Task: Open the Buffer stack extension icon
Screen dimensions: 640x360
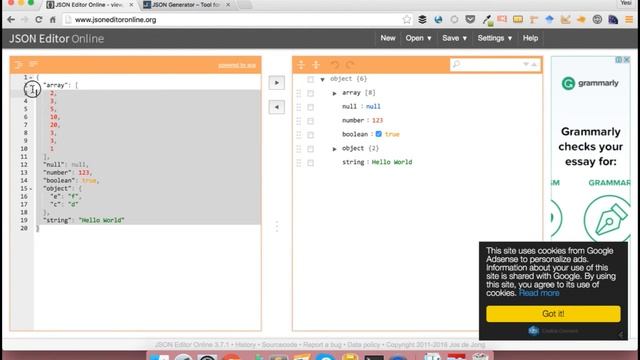Action: (422, 20)
